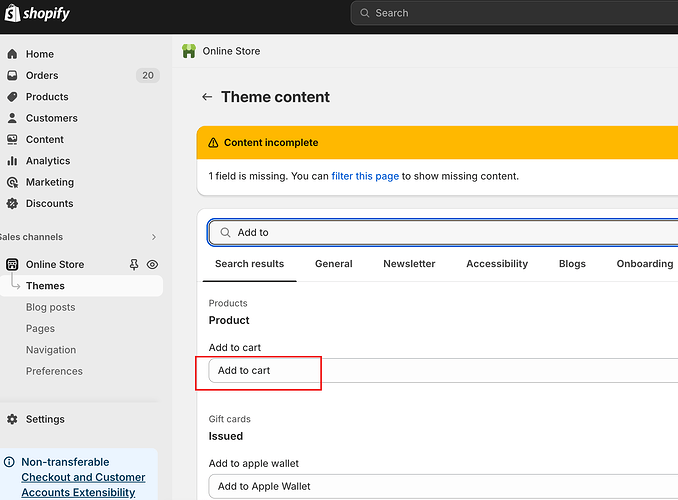View online store via eye icon
The image size is (678, 500).
coord(152,264)
